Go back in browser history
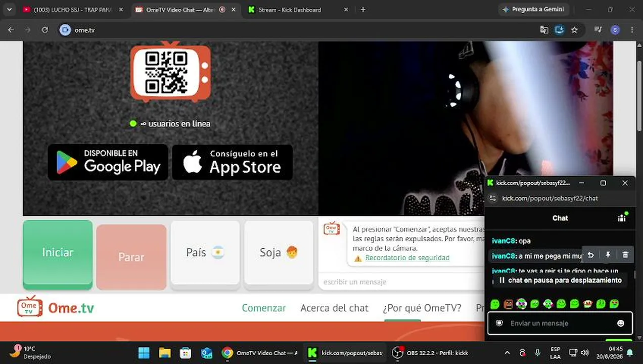 click(11, 30)
